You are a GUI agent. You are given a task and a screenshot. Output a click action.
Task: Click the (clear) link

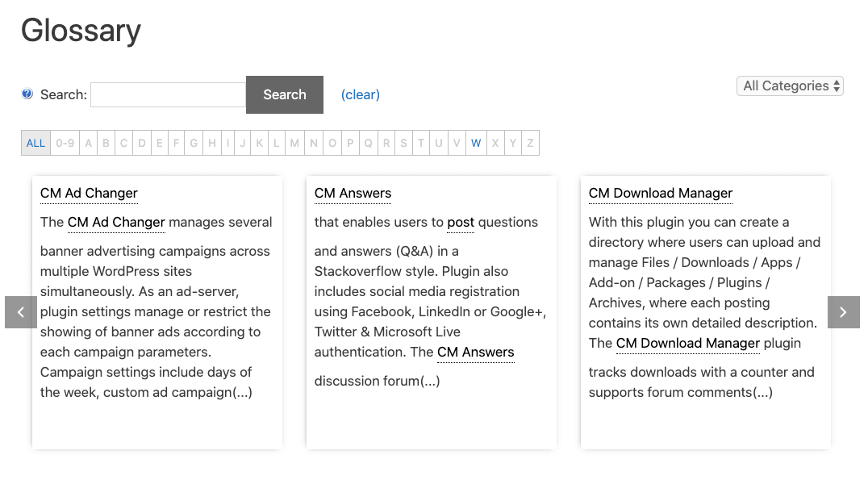coord(360,94)
